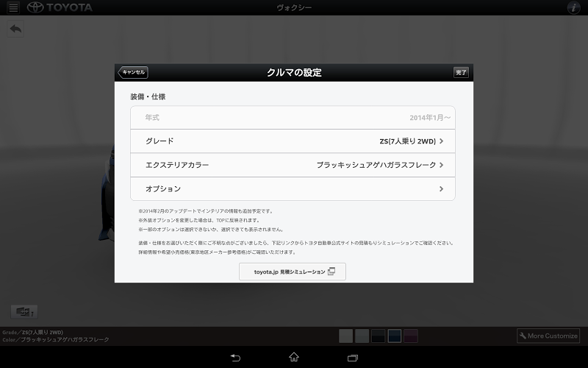Tap the Android back navigation button
588x368 pixels.
tap(235, 358)
